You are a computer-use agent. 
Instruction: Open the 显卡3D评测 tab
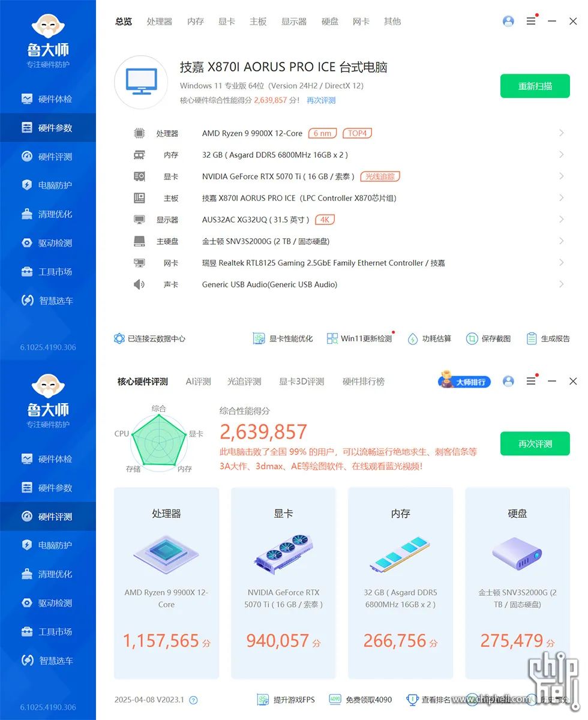[x=301, y=381]
